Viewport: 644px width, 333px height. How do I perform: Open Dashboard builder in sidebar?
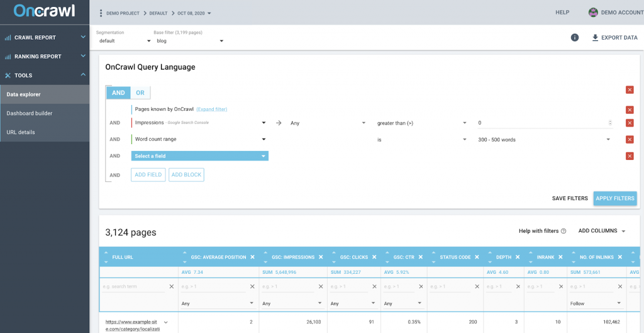30,113
